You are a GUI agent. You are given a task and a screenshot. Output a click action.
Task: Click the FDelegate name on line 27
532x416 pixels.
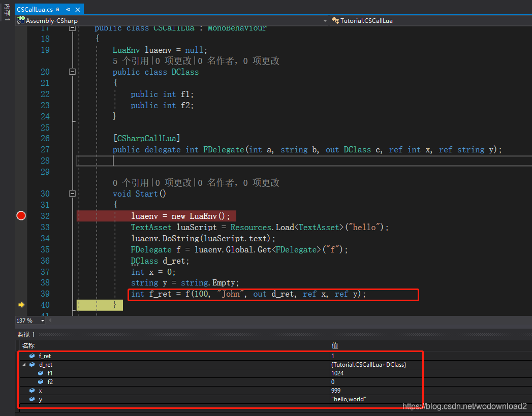pyautogui.click(x=223, y=149)
